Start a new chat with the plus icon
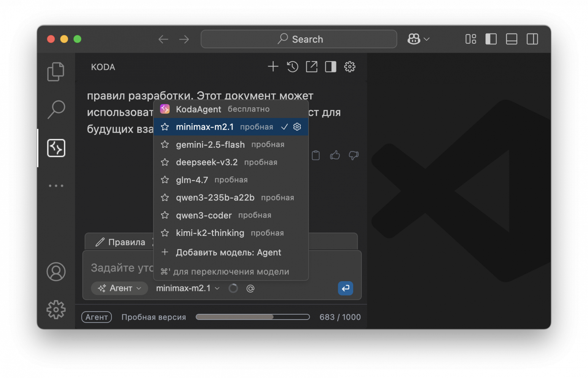588x378 pixels. pos(273,66)
